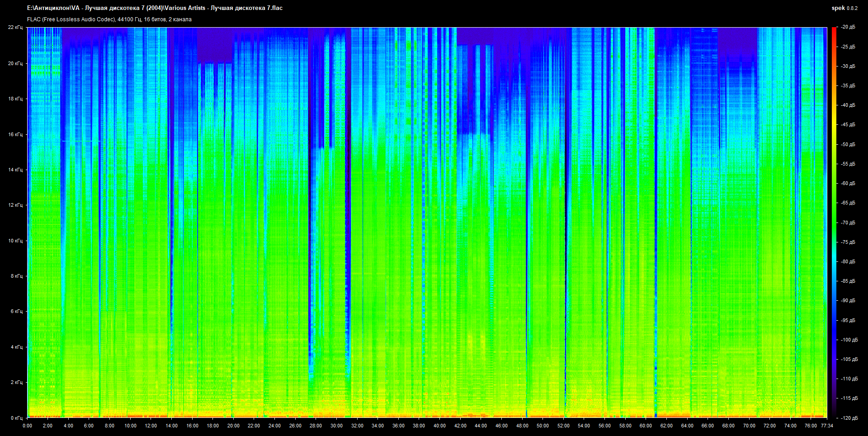Viewport: 868px width, 436px height.
Task: Select the 20:00 mark on time axis
Action: [x=233, y=426]
